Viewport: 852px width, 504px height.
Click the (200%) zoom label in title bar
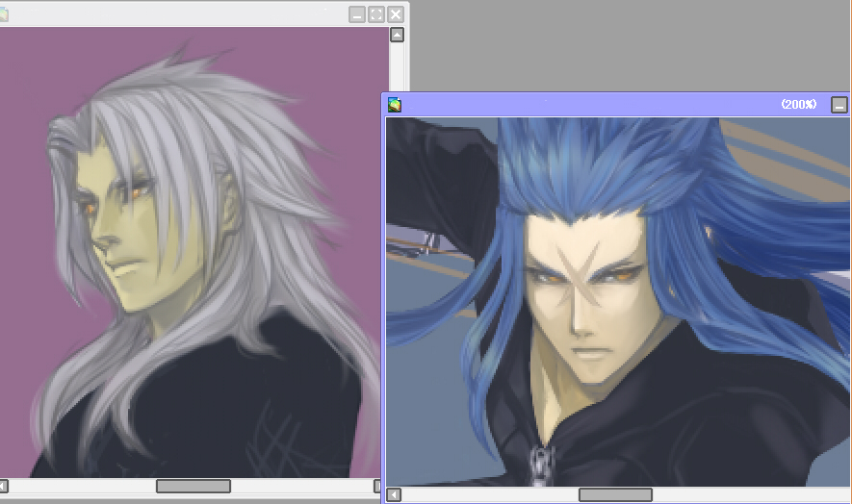(x=799, y=104)
